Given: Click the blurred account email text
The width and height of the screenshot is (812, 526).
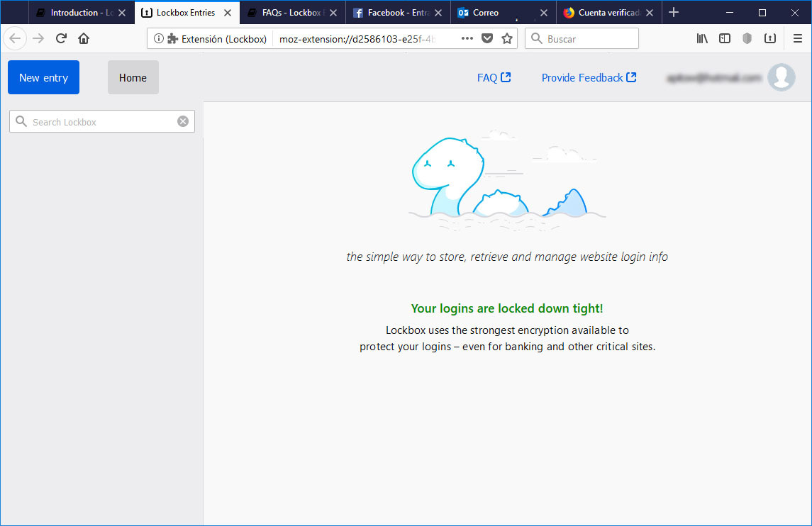Looking at the screenshot, I should (714, 78).
